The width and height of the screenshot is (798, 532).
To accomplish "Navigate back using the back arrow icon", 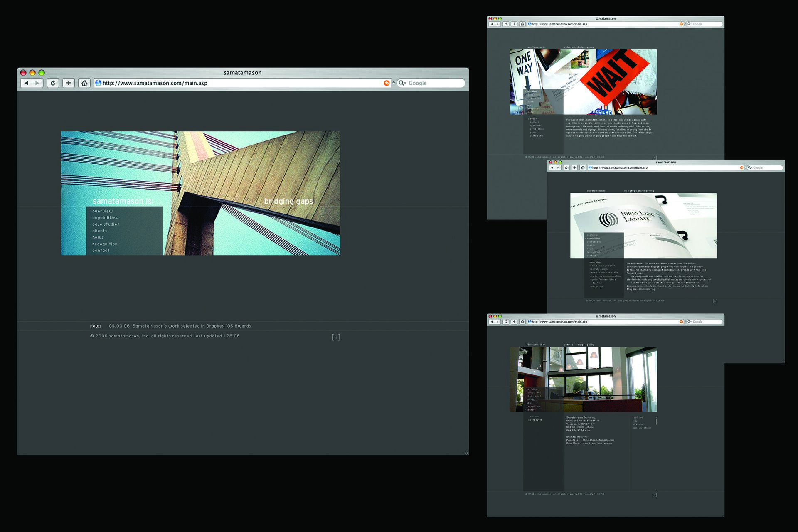I will pyautogui.click(x=27, y=83).
